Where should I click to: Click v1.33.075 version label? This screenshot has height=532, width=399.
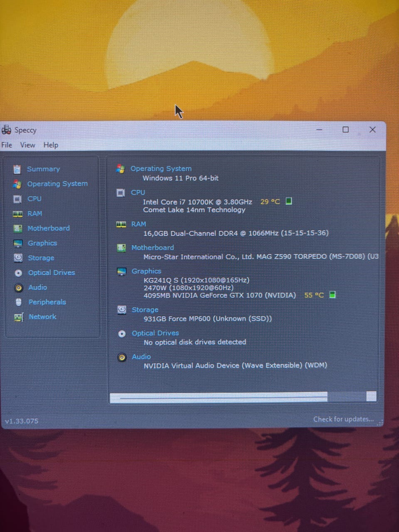(22, 421)
